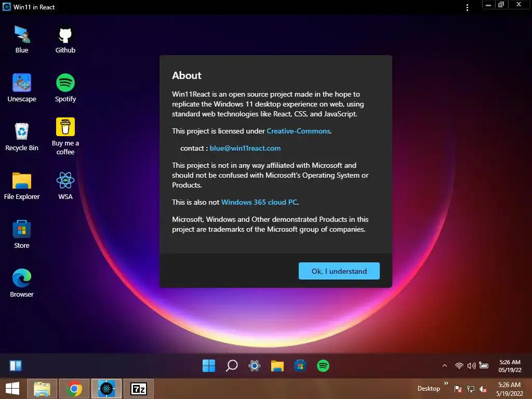Select the Win11 in React taskbar app
Screen dimensions: 532x399
coord(107,389)
